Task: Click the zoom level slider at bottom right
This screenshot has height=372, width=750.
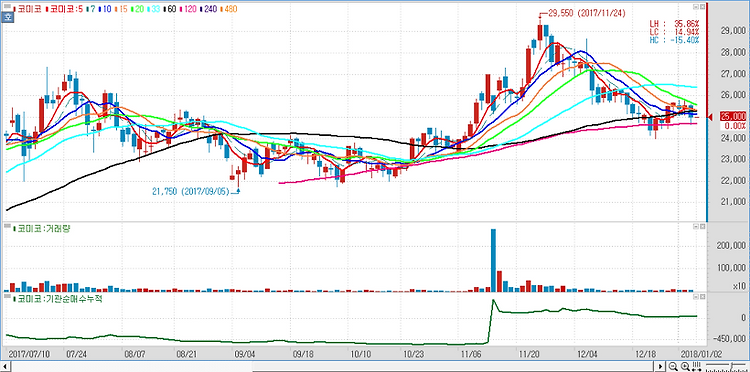Action: (x=726, y=367)
